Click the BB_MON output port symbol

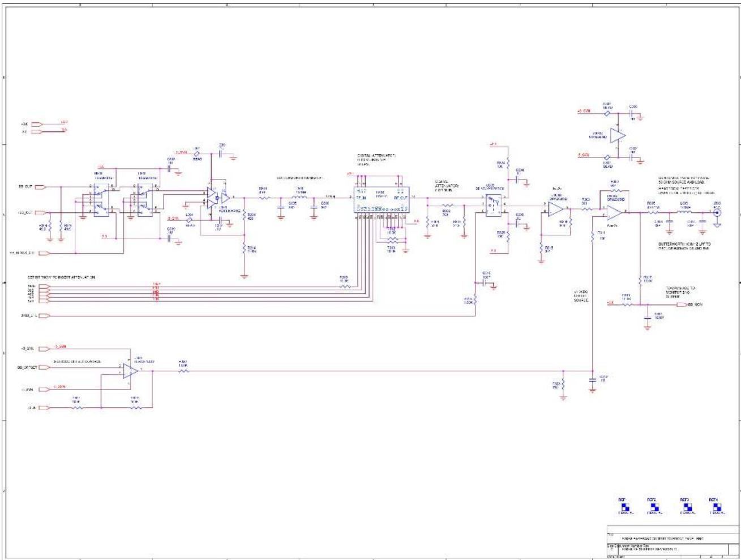click(x=682, y=305)
